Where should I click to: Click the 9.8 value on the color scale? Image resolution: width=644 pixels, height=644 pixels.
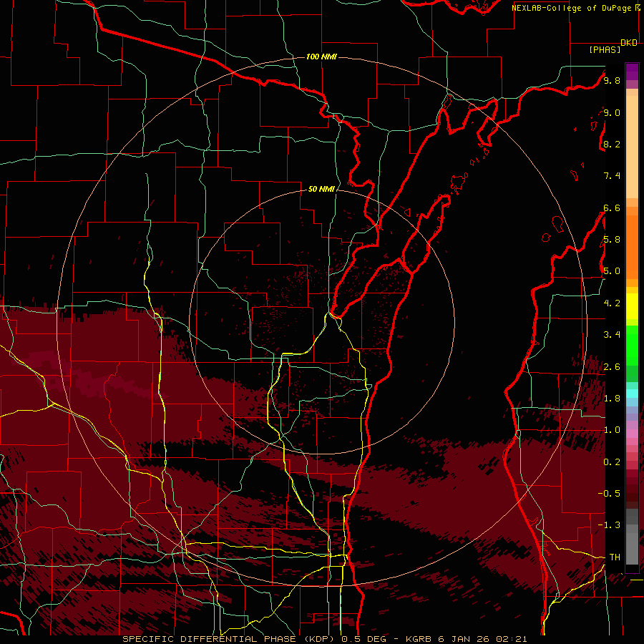612,80
